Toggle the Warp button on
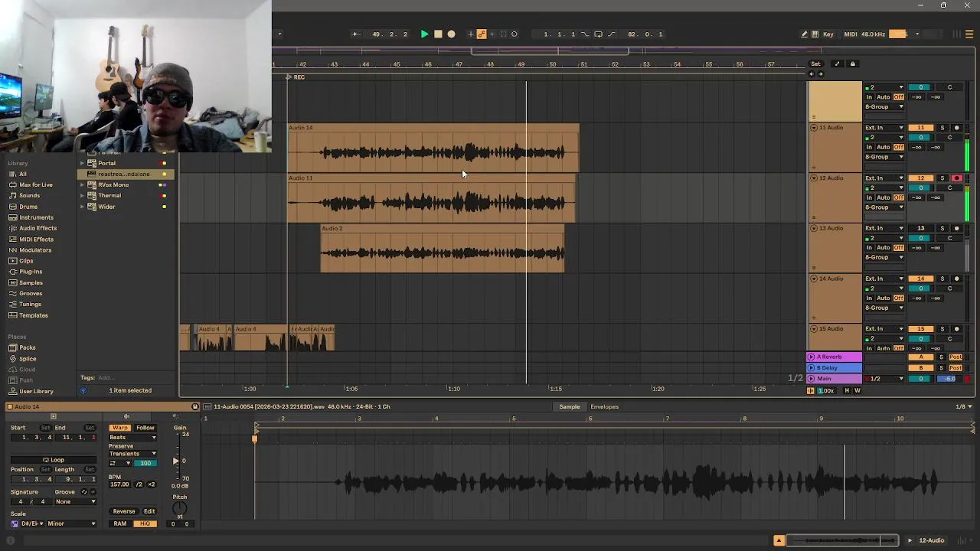 click(119, 428)
